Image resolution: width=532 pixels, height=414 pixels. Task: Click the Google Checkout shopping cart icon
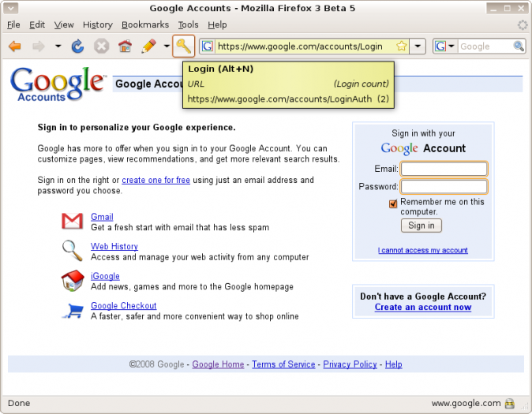point(73,310)
